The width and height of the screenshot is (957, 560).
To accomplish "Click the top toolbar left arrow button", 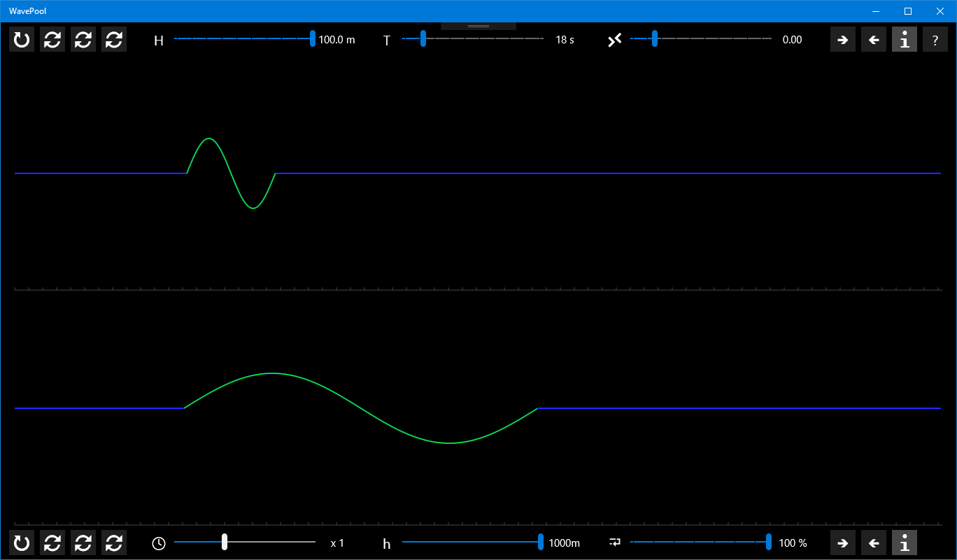I will (874, 40).
